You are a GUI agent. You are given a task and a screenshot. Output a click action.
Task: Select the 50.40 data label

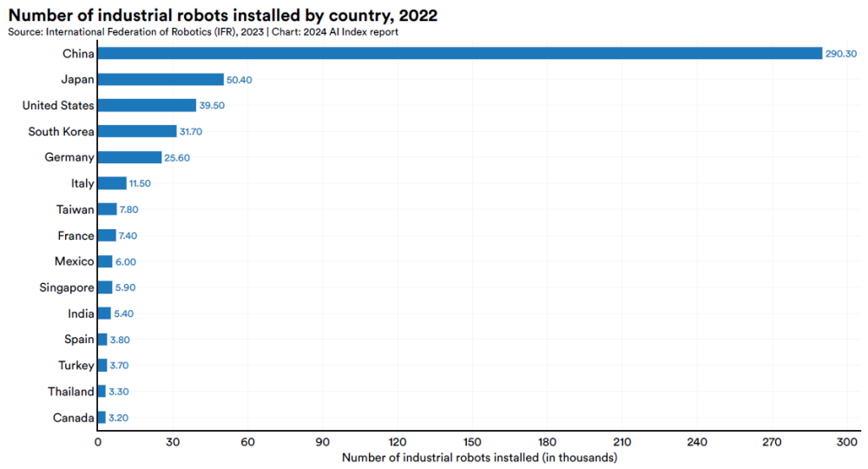pos(241,80)
